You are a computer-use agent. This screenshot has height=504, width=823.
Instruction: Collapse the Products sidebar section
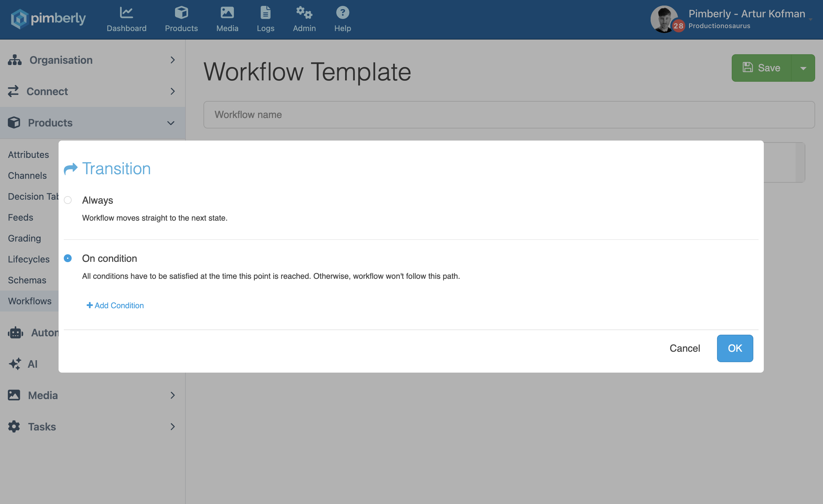coord(171,123)
